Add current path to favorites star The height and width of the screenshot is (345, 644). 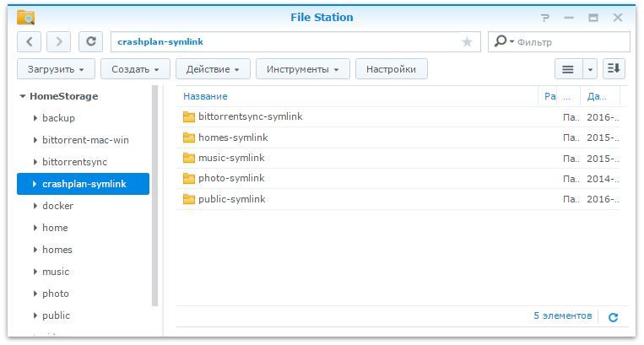point(467,41)
